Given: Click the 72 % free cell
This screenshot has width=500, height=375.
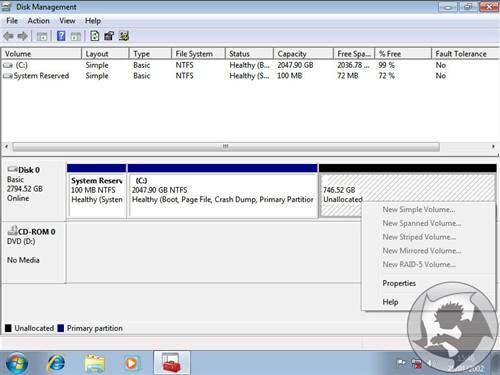Looking at the screenshot, I should point(387,76).
